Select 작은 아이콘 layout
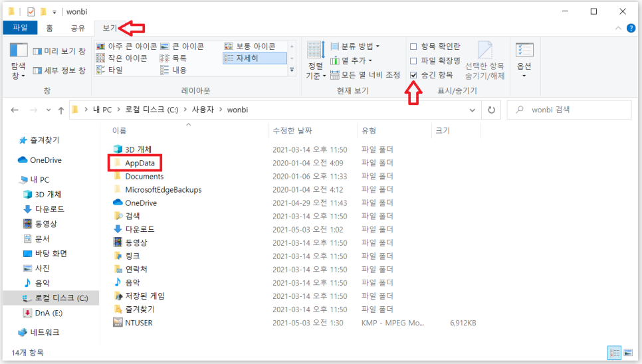Screen dimensions: 642x364 [122, 58]
